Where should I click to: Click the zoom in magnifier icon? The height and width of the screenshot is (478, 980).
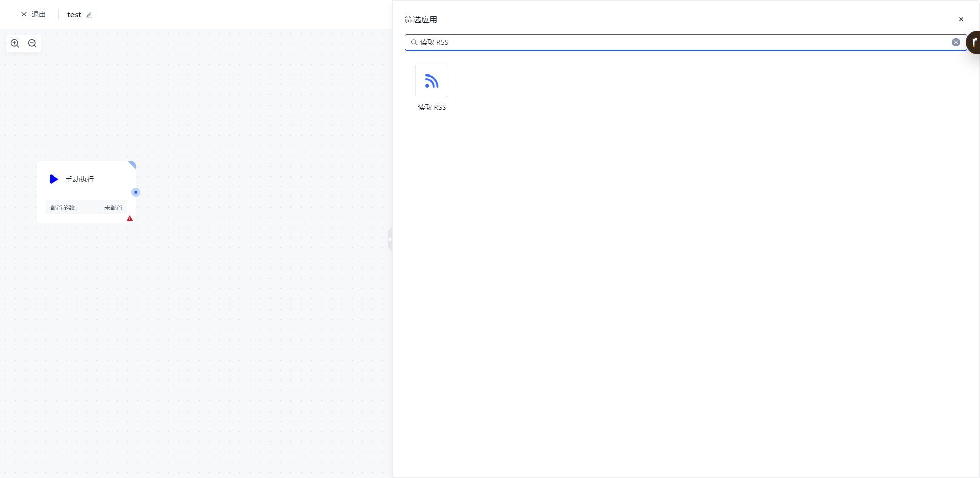15,43
